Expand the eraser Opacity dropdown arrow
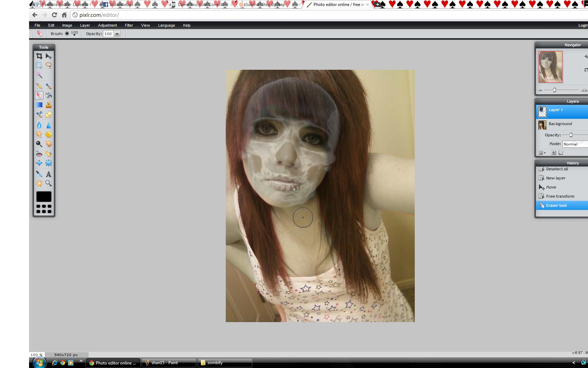 point(117,34)
